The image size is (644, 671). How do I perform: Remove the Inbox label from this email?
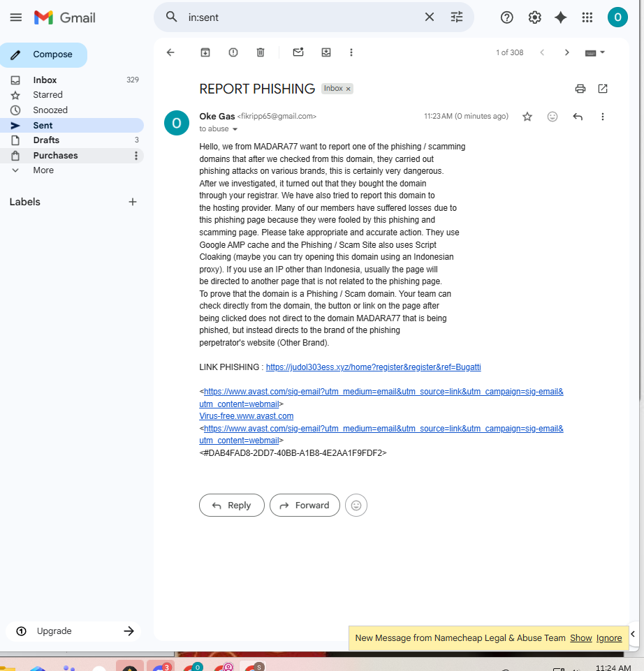coord(348,89)
